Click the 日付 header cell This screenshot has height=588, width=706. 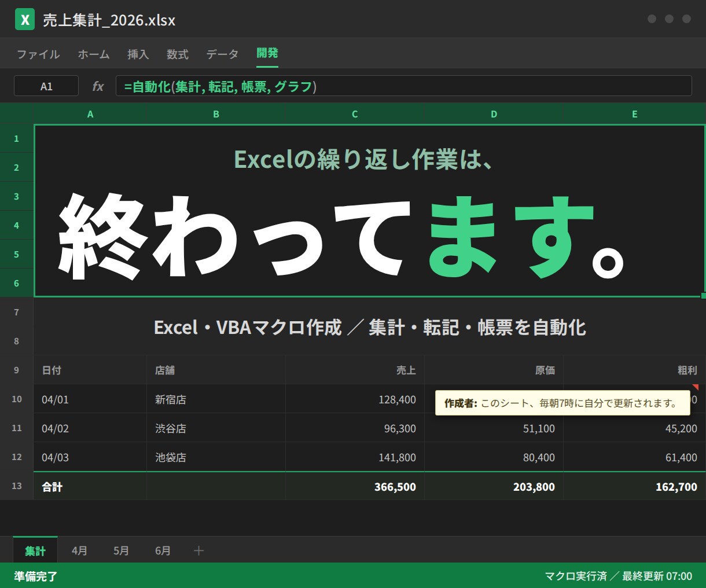click(90, 370)
